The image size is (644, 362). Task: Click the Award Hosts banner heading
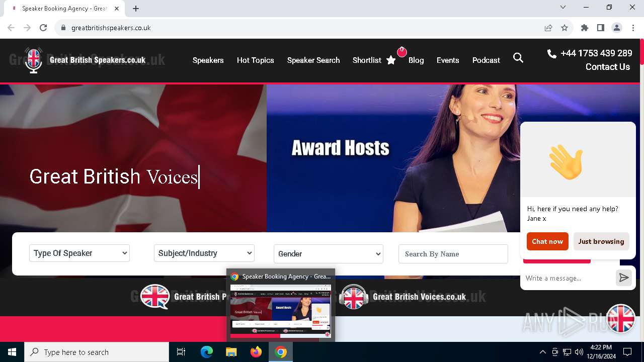point(341,148)
